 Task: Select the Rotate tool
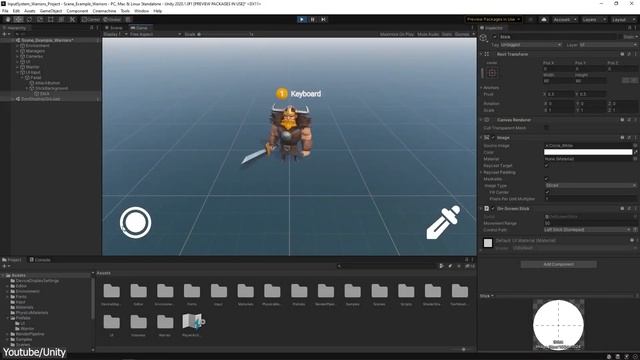(29, 19)
